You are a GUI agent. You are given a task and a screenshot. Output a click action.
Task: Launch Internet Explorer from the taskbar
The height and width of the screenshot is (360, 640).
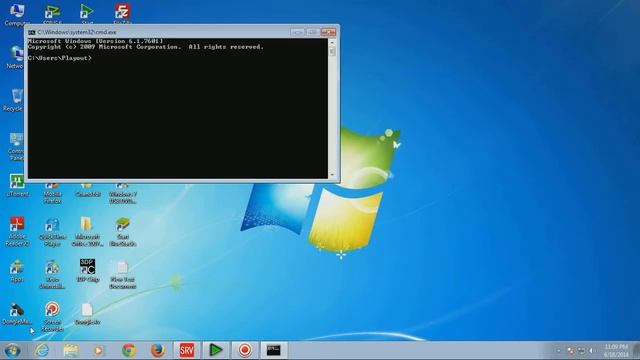tap(42, 350)
